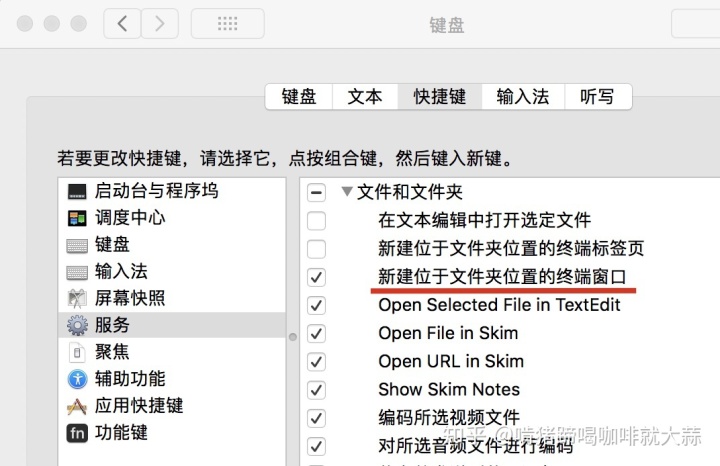
Task: Switch to the 输入法 tab
Action: pos(523,97)
